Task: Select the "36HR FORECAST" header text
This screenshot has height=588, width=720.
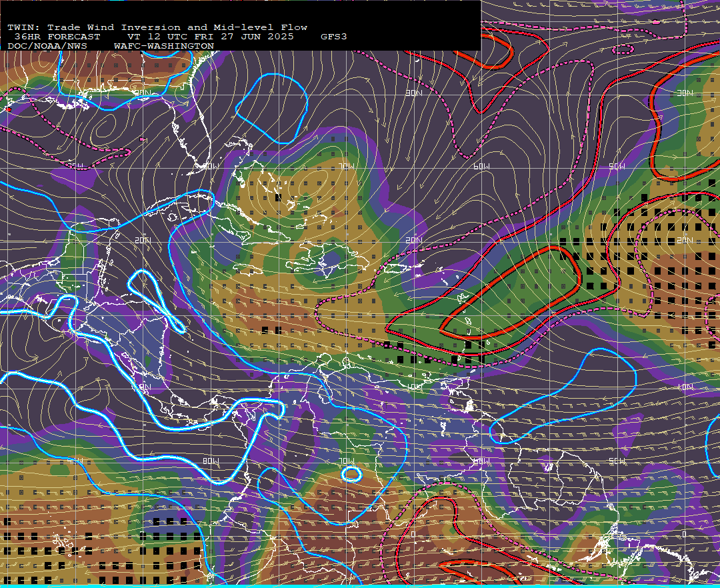Action: coord(57,37)
